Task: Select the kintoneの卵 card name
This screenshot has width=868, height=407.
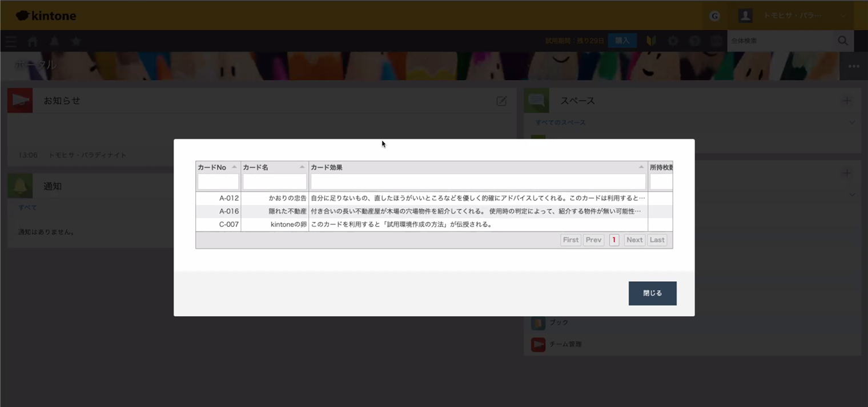Action: pos(288,225)
